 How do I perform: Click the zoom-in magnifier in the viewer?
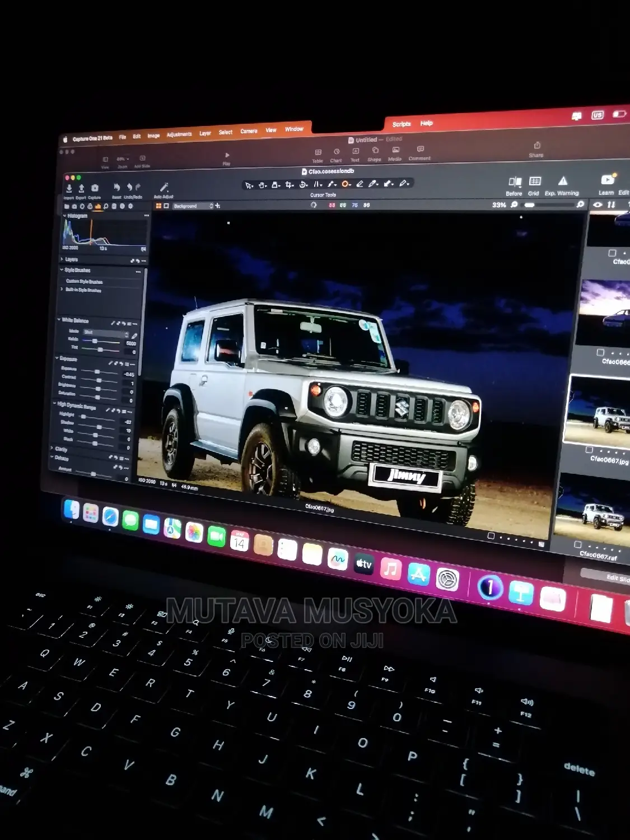tap(580, 204)
